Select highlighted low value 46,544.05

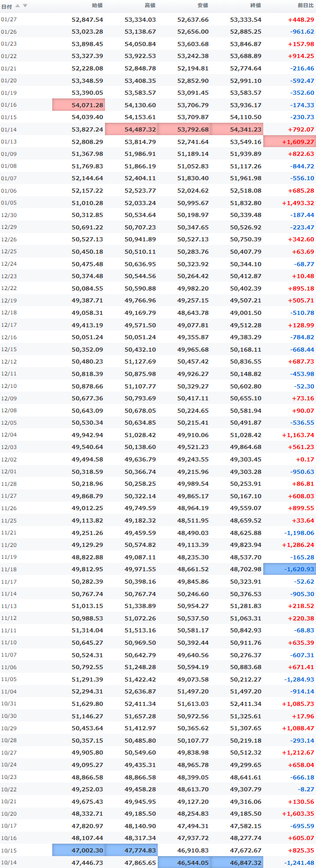pyautogui.click(x=184, y=862)
